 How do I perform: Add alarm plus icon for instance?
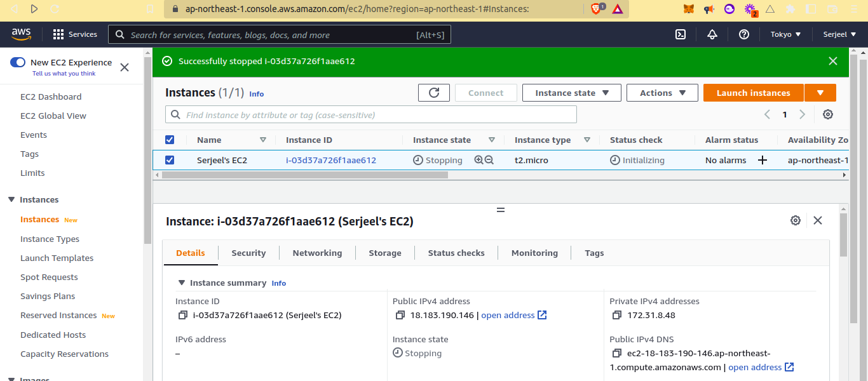[x=763, y=160]
